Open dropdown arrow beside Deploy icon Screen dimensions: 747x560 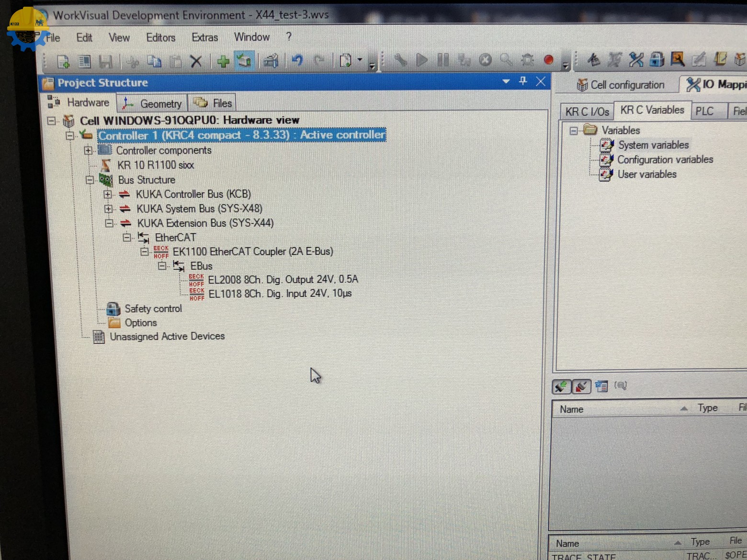click(360, 61)
